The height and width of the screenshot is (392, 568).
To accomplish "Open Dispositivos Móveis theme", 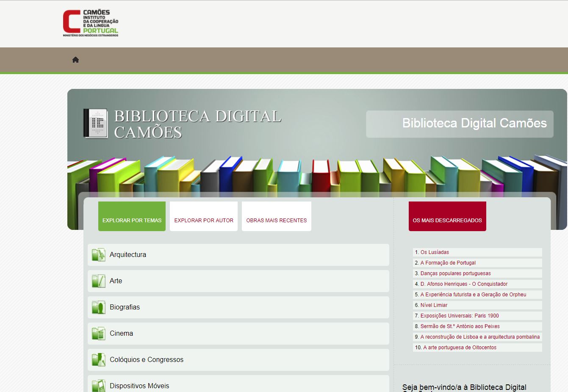I will tap(238, 384).
